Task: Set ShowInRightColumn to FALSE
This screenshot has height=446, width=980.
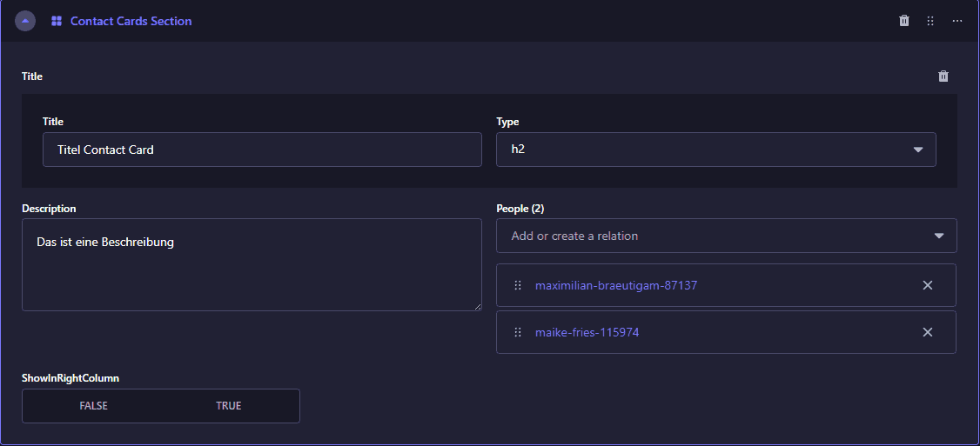Action: 93,406
